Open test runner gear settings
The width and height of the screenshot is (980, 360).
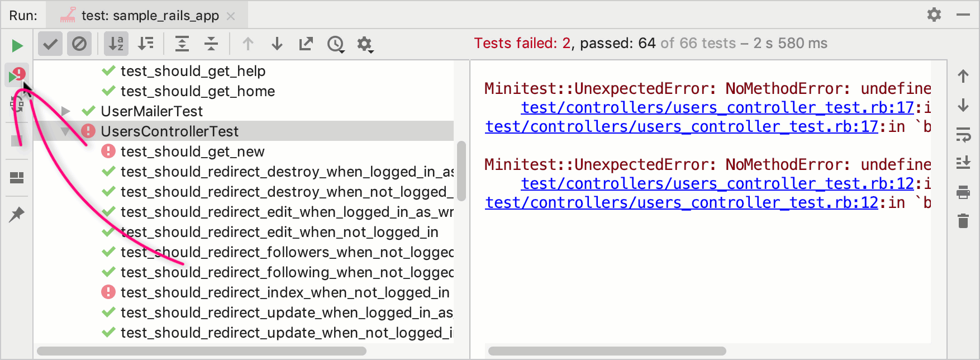click(365, 44)
